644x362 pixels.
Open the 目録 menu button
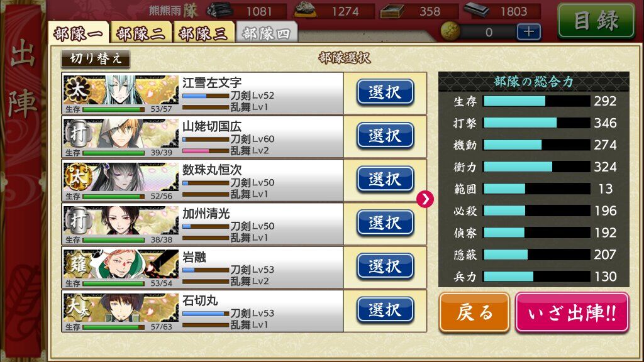tap(596, 21)
